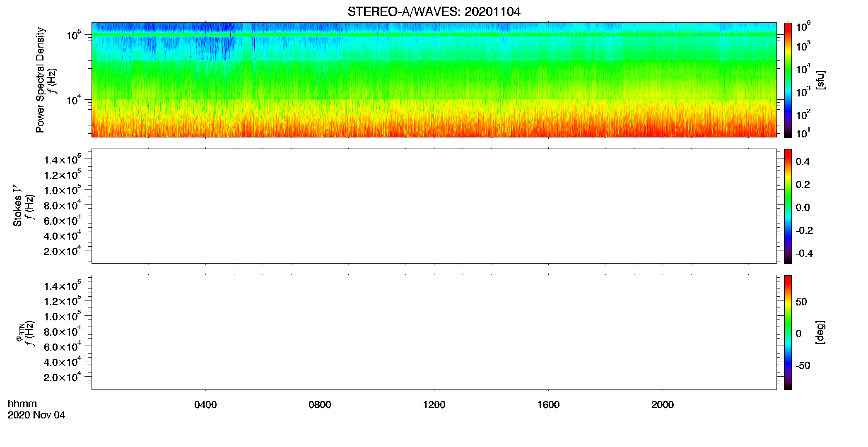The height and width of the screenshot is (447, 868).
Task: Click the [sfu] unit label
Action: (x=820, y=80)
